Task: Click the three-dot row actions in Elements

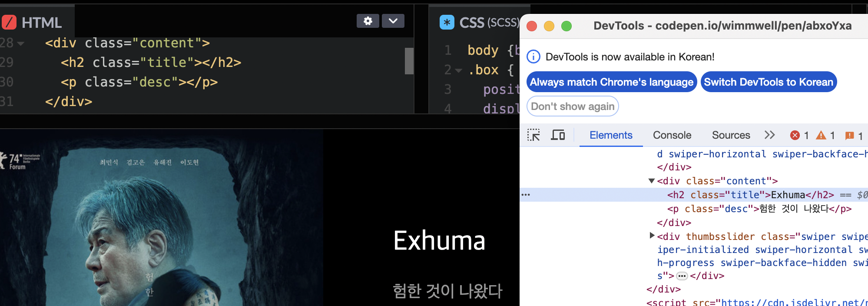Action: pyautogui.click(x=526, y=195)
